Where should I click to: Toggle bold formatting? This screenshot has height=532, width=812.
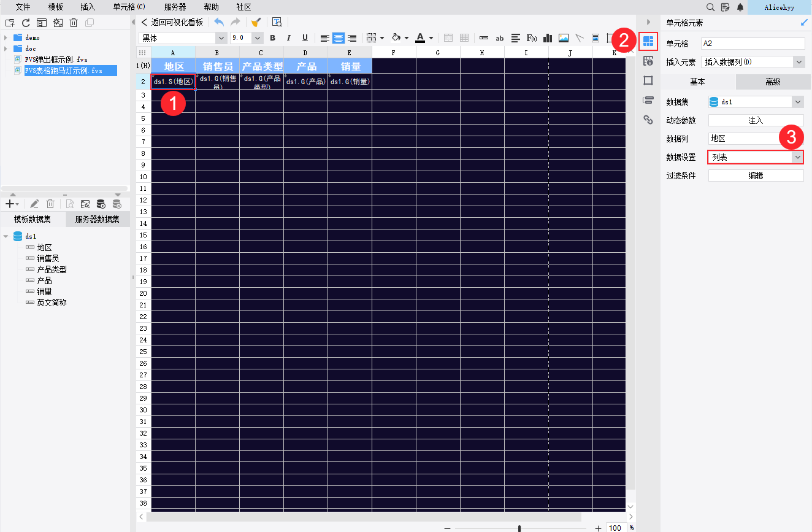(273, 38)
